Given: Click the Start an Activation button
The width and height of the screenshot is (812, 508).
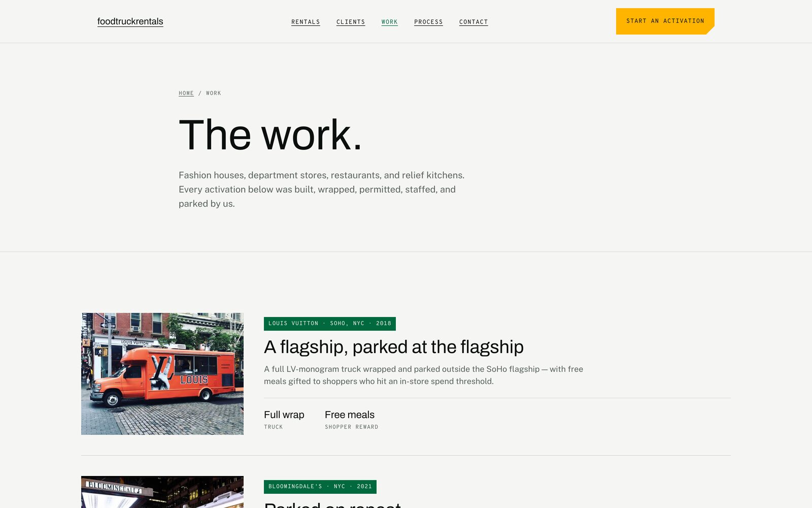Looking at the screenshot, I should pyautogui.click(x=665, y=21).
